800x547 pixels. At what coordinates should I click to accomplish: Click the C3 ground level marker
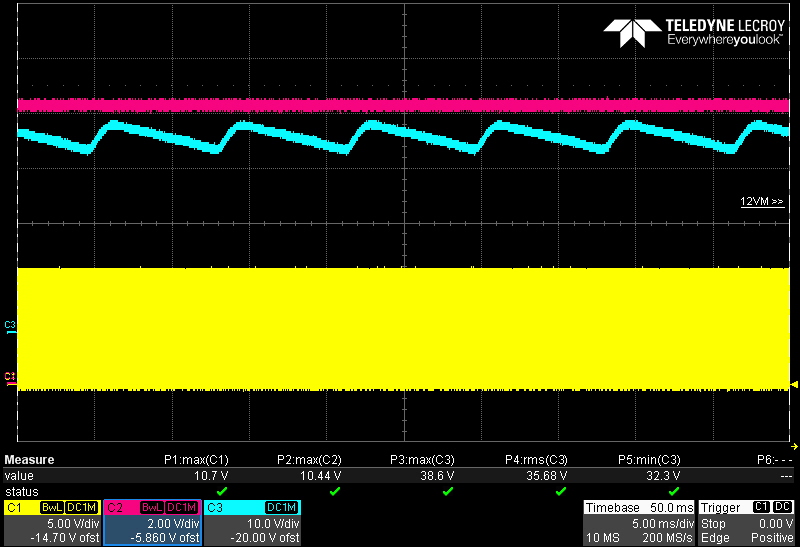(x=10, y=328)
